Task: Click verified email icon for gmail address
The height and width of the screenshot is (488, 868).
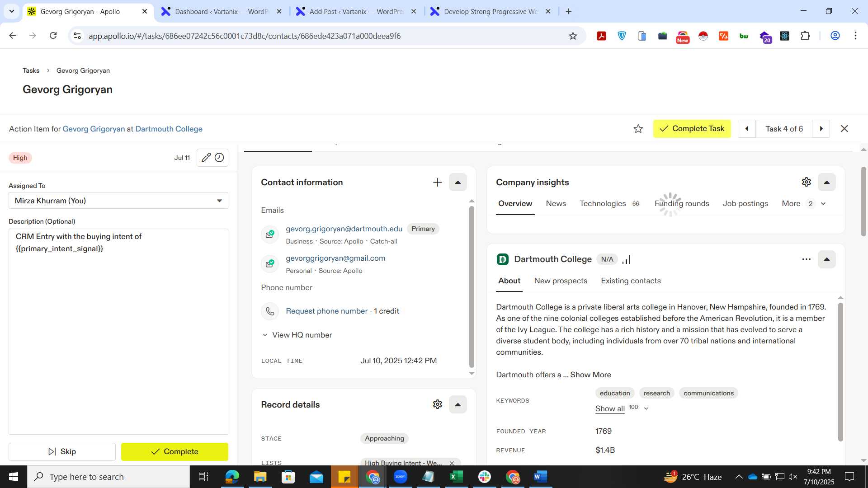Action: (x=270, y=264)
